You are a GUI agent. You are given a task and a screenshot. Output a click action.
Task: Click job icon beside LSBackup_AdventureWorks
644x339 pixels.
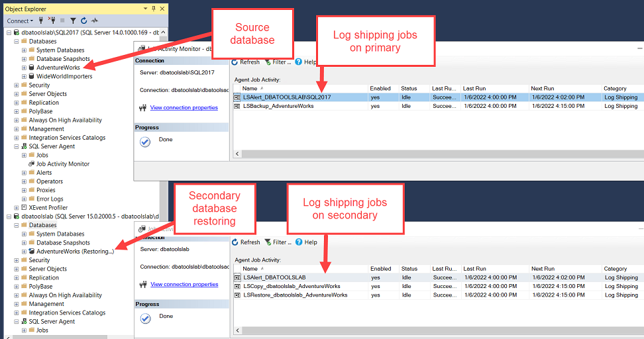click(237, 107)
